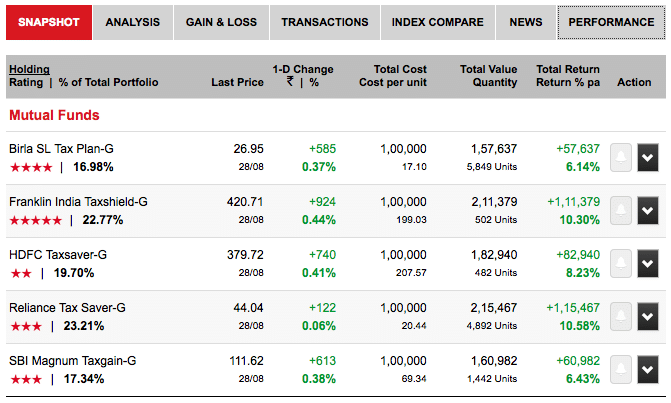This screenshot has width=671, height=403.
Task: Click the 5,849 Units quantity
Action: 492,167
